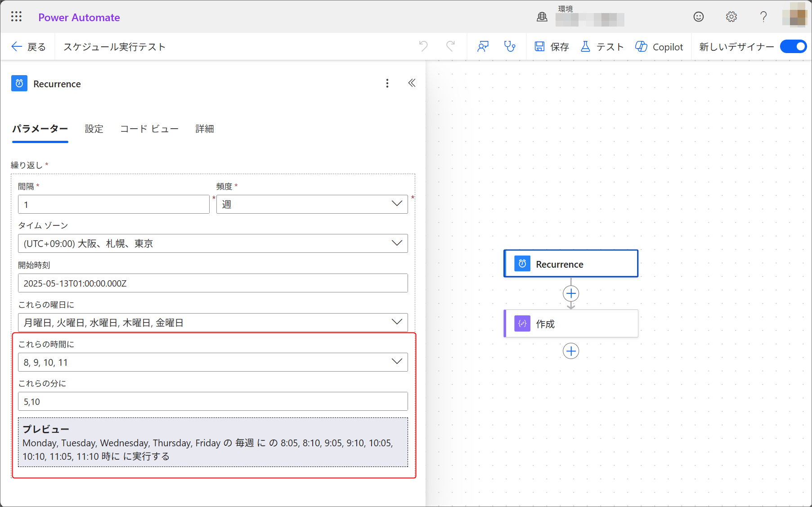Switch to the 設定 tab

(x=94, y=129)
